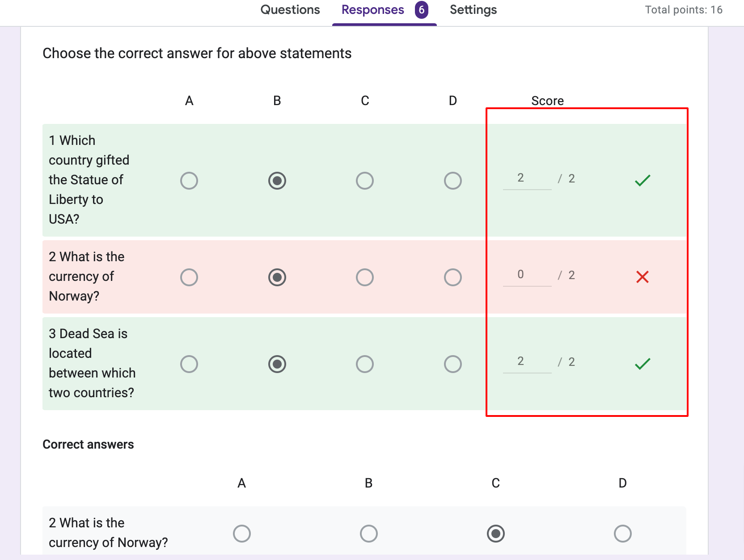This screenshot has width=744, height=560.
Task: Click the Correct answers heading
Action: [x=88, y=444]
